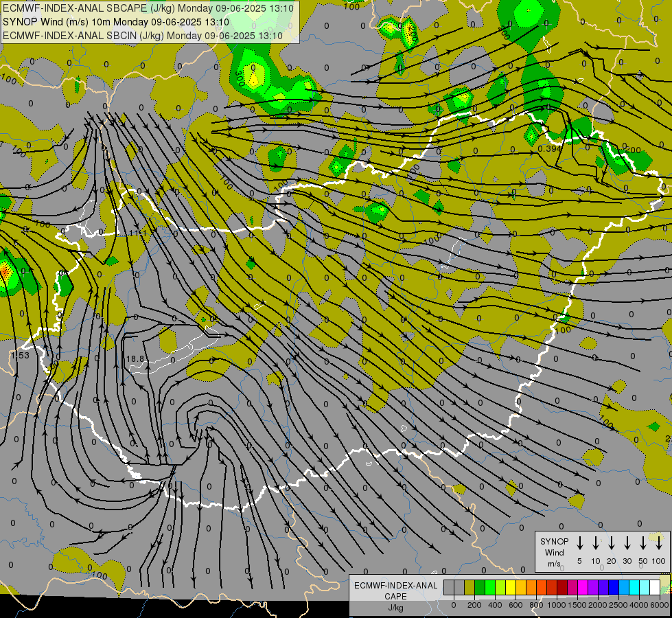Click the SYNOP Wind 10m title line

tap(116, 22)
